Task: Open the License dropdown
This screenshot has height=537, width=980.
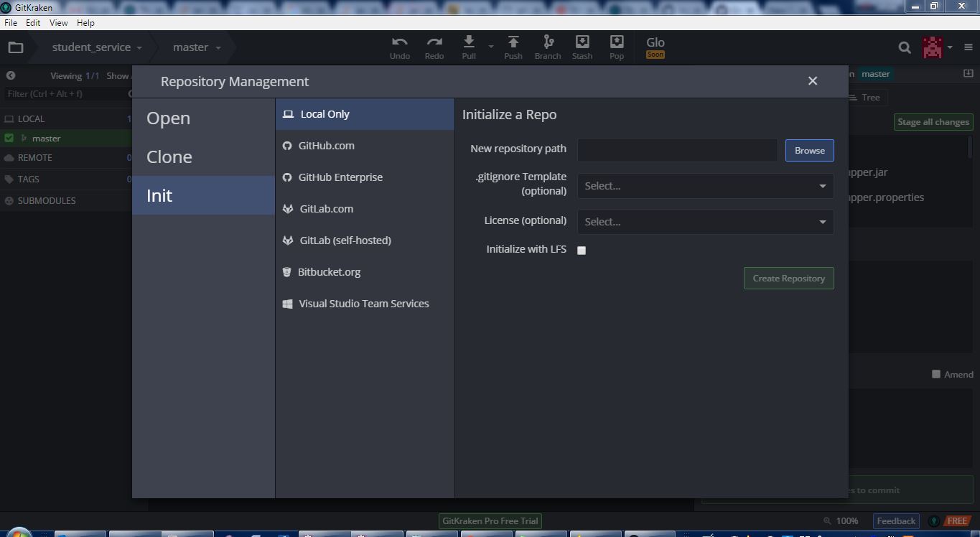Action: click(704, 221)
